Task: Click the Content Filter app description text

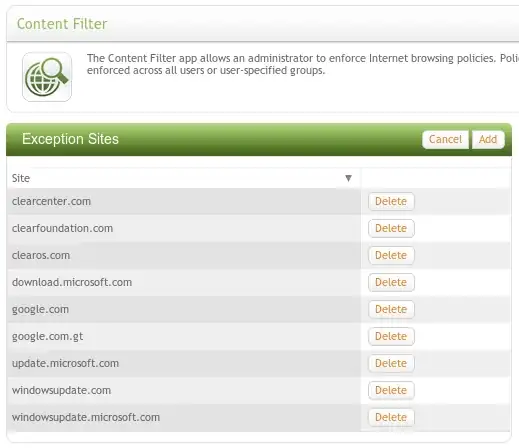Action: (303, 64)
